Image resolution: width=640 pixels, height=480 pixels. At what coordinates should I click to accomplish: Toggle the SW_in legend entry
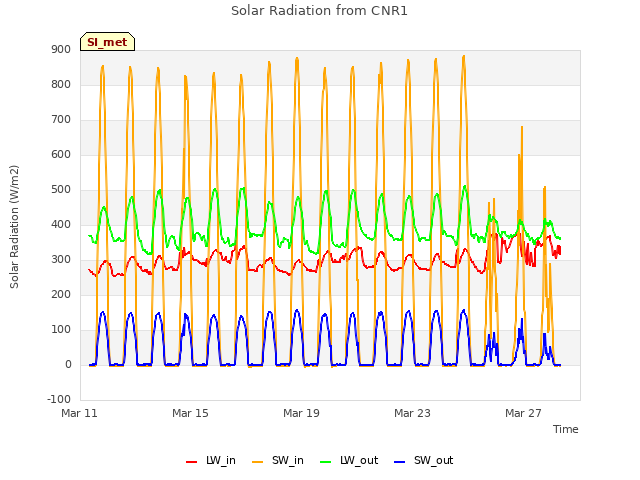pyautogui.click(x=278, y=461)
